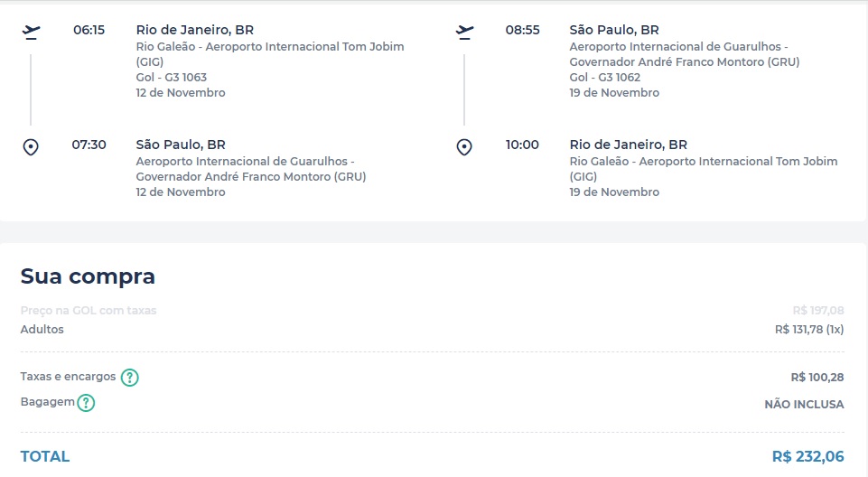Click the total price R$ 232,06
868x477 pixels.
(807, 457)
